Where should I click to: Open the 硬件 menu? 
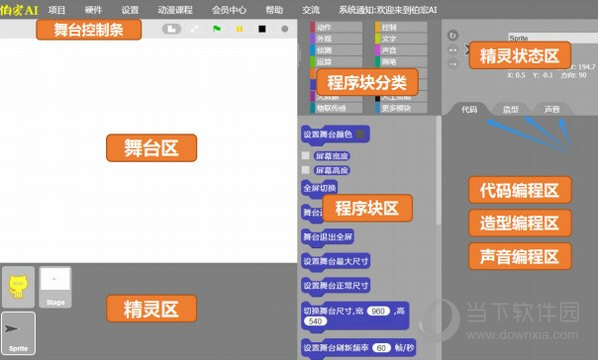pos(93,10)
